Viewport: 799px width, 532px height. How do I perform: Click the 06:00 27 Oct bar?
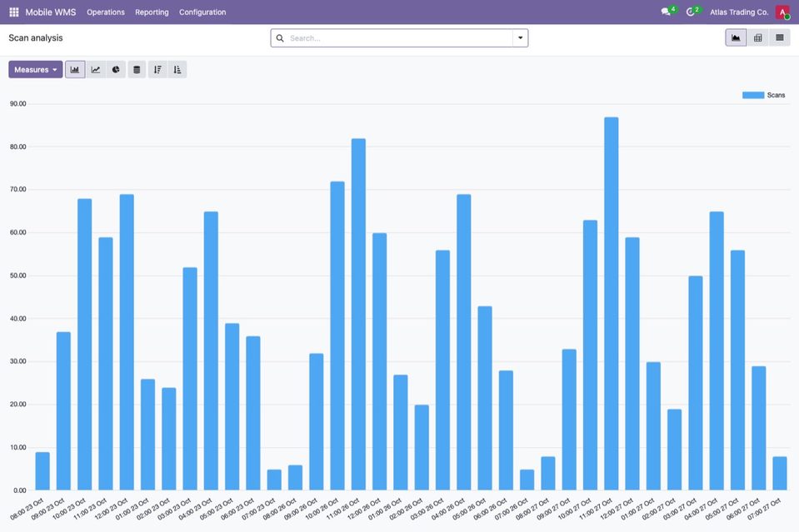[x=759, y=429]
